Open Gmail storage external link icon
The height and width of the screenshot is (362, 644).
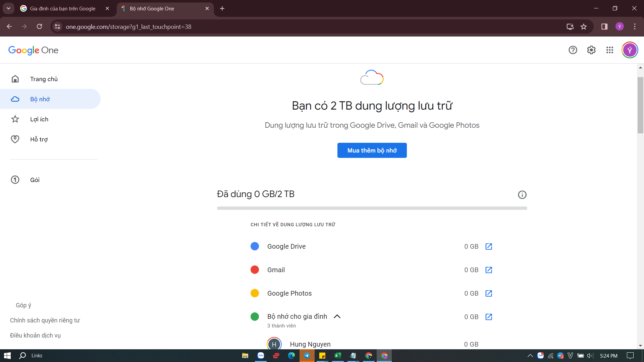[489, 270]
